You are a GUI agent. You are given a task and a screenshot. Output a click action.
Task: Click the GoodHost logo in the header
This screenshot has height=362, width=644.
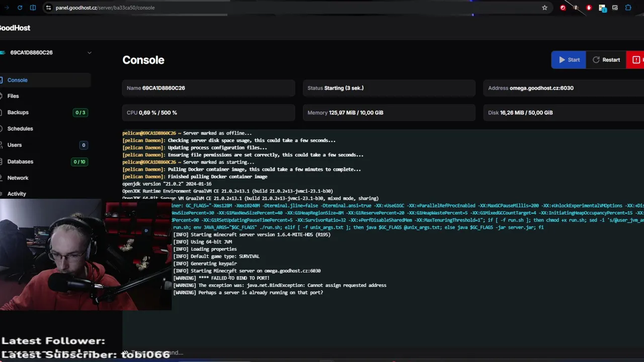15,28
